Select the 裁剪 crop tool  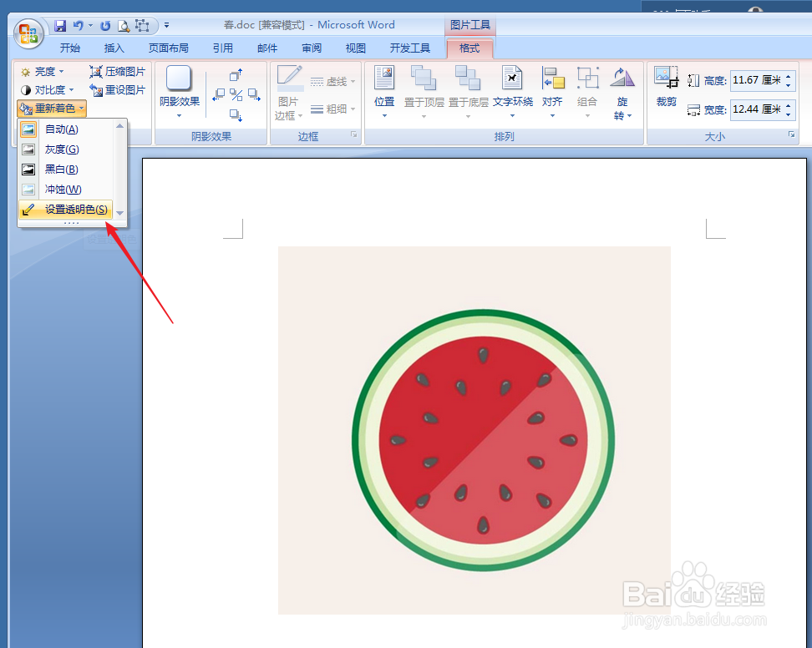coord(666,87)
